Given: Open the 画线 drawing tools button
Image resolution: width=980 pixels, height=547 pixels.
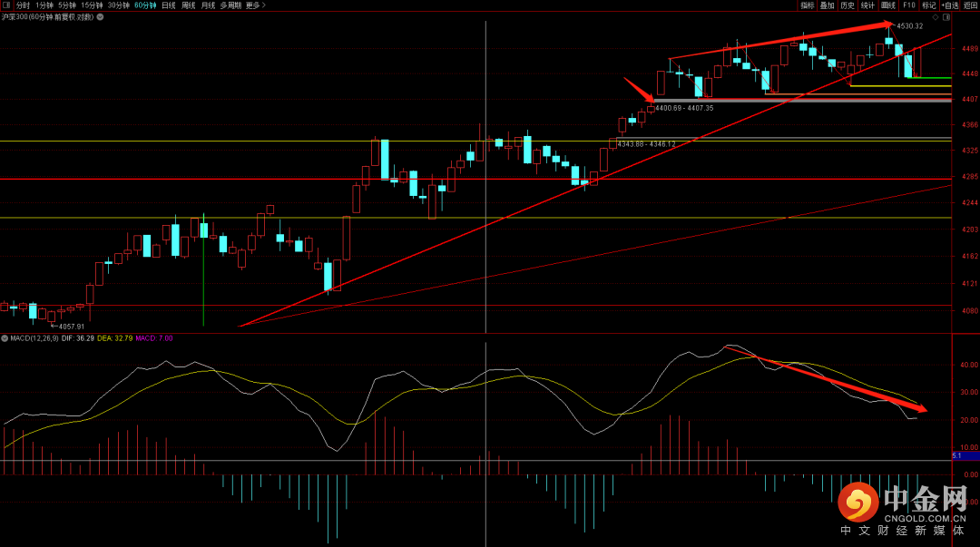Looking at the screenshot, I should 888,5.
